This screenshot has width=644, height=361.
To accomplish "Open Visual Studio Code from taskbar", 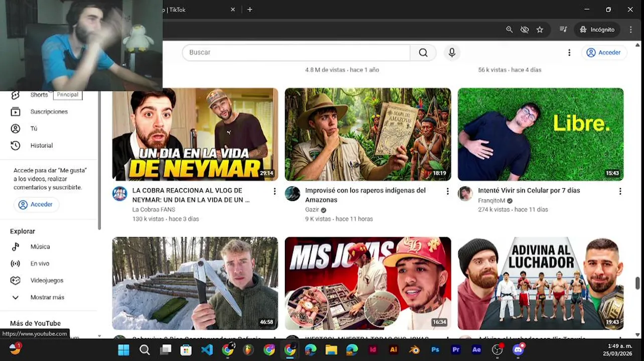I will coord(207,350).
